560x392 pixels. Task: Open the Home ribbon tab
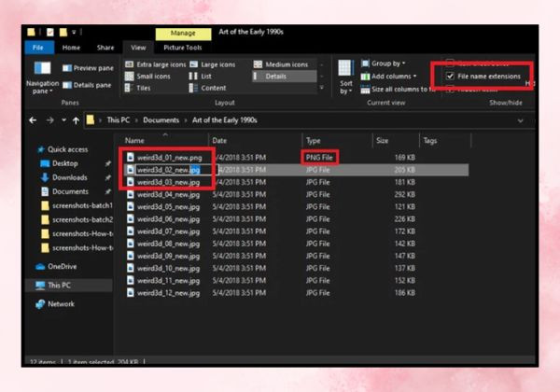(x=71, y=48)
